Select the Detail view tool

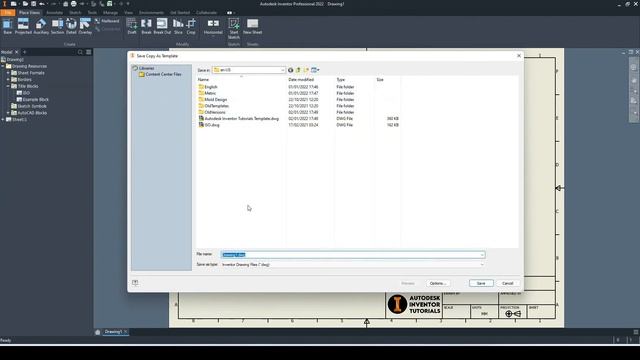pyautogui.click(x=71, y=26)
